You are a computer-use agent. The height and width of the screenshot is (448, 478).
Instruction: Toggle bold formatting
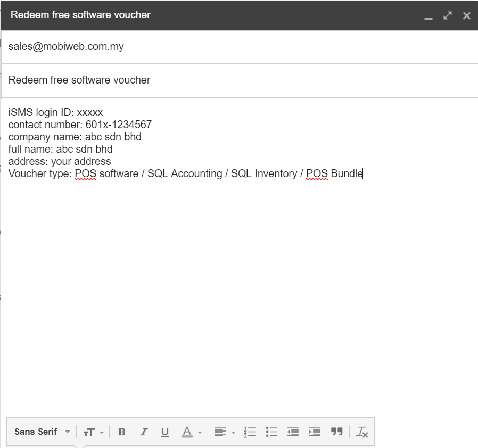tap(122, 432)
